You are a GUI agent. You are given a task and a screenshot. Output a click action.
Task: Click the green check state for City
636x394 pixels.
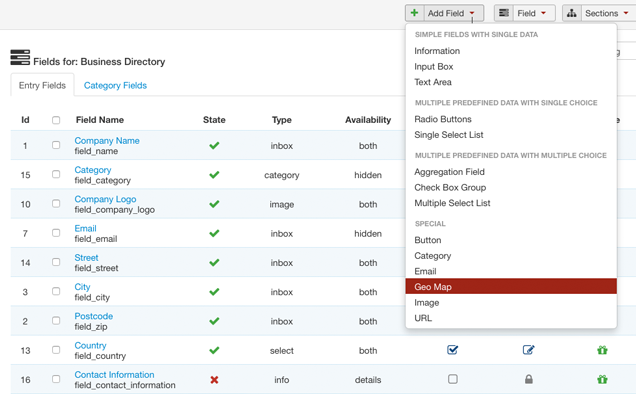[x=214, y=291]
